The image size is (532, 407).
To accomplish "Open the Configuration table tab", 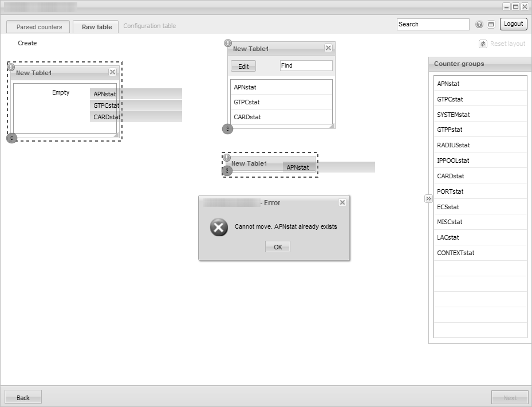I will click(x=149, y=26).
